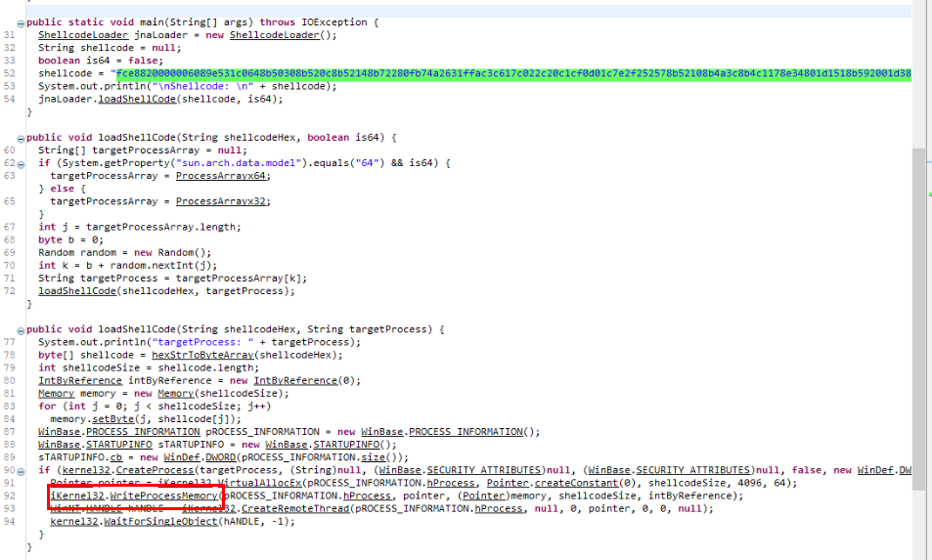Click line number 92 in the gutter

click(x=10, y=495)
